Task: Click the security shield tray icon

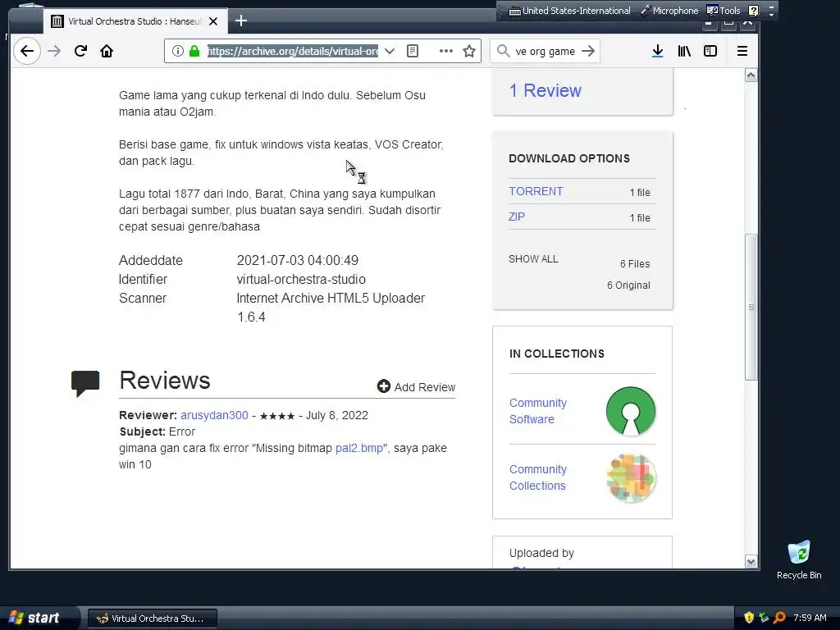Action: (x=749, y=618)
